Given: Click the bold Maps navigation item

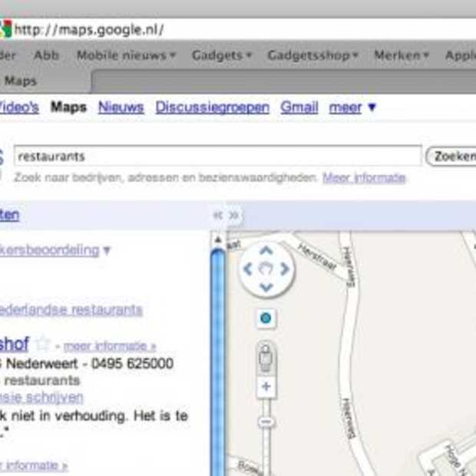Looking at the screenshot, I should [68, 107].
